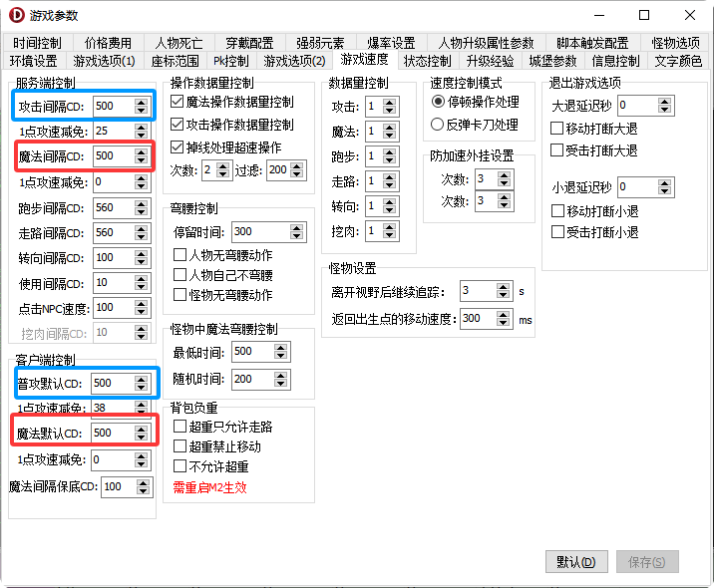Enable 超重只允许走路 checkbox
This screenshot has width=714, height=588.
coord(222,427)
